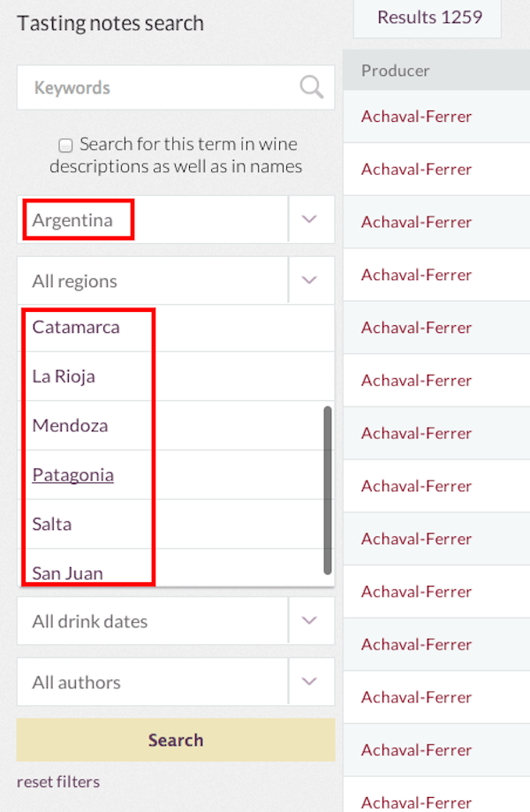Open the first Achaval-Ferrer producer link
Viewport: 530px width, 812px height.
pyautogui.click(x=417, y=117)
